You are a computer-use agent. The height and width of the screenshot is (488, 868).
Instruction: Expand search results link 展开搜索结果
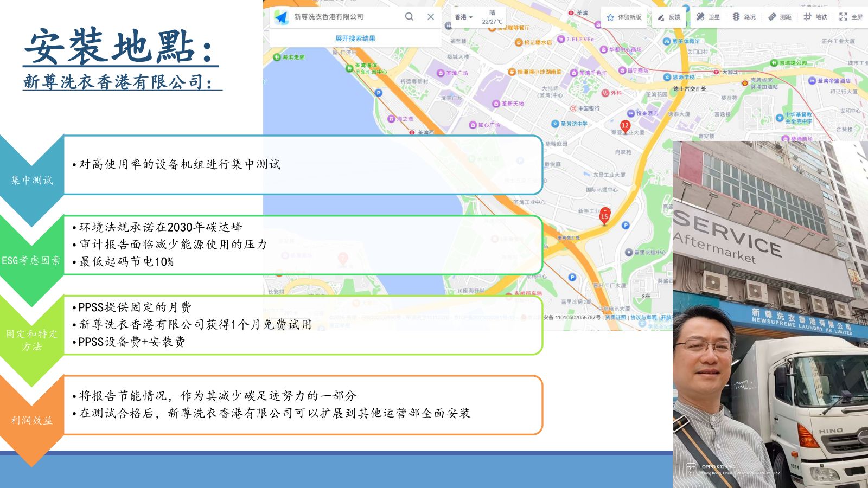[355, 38]
